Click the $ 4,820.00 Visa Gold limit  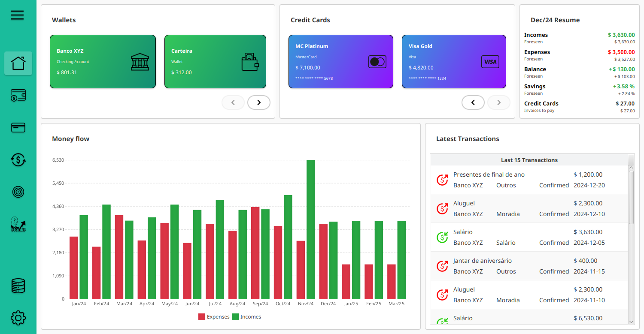(x=421, y=68)
